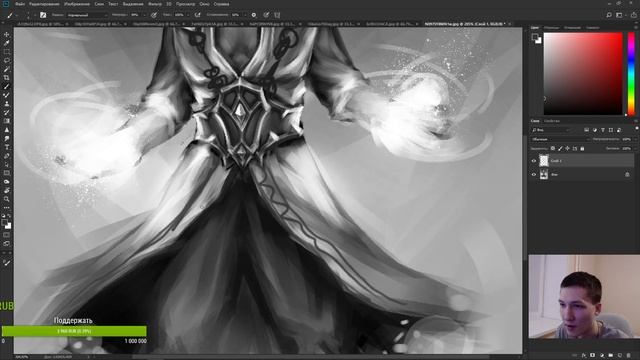Open the Редактирование menu

point(44,4)
